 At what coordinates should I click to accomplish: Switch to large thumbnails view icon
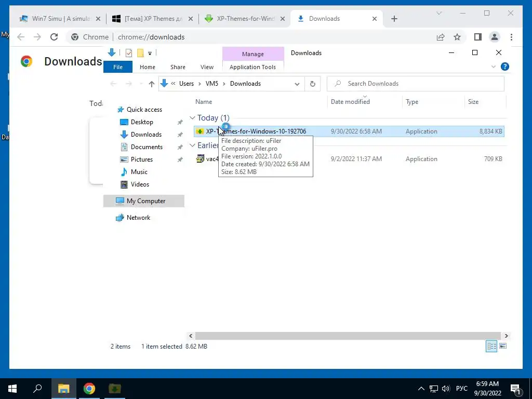click(503, 346)
